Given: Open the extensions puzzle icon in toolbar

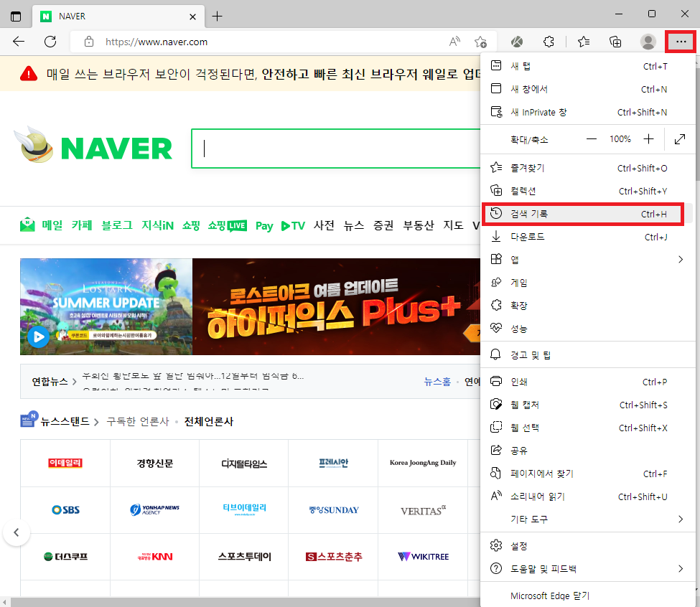Looking at the screenshot, I should [x=549, y=42].
